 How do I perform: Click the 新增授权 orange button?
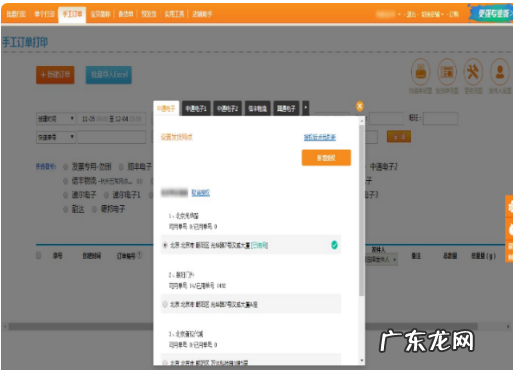326,158
